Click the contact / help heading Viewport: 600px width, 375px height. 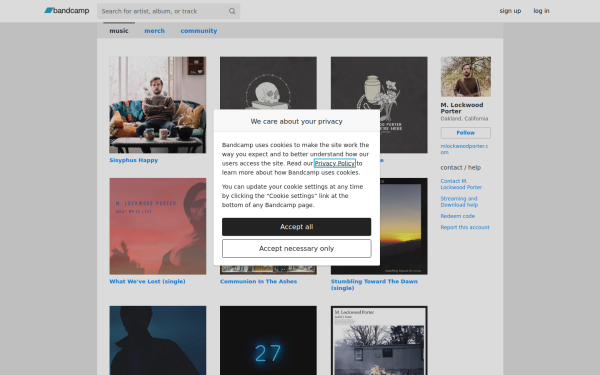pos(461,168)
